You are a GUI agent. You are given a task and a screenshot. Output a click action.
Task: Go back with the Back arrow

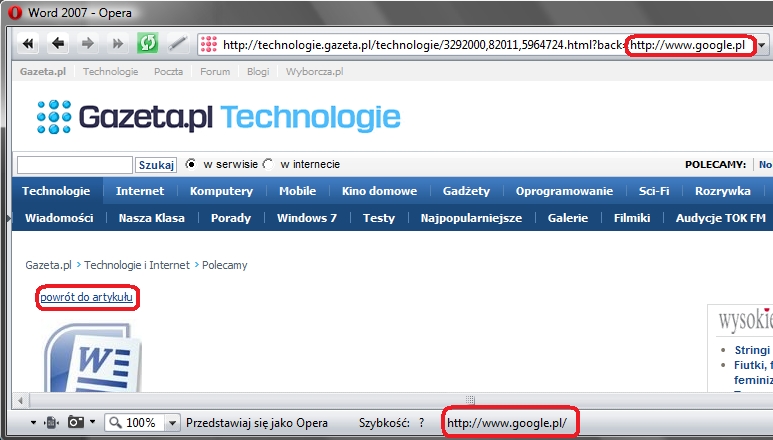tap(58, 44)
